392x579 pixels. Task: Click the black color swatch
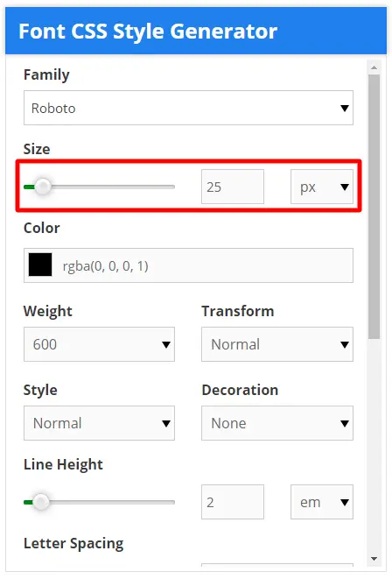[40, 265]
